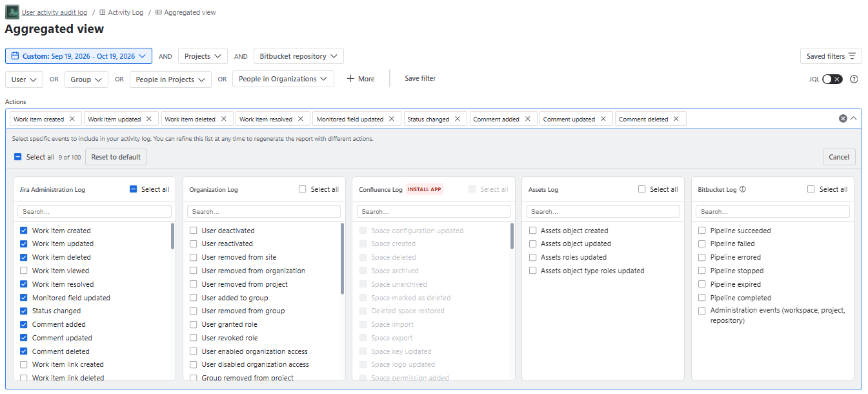
Task: Focus the Bitbucket Log search field
Action: coord(772,211)
